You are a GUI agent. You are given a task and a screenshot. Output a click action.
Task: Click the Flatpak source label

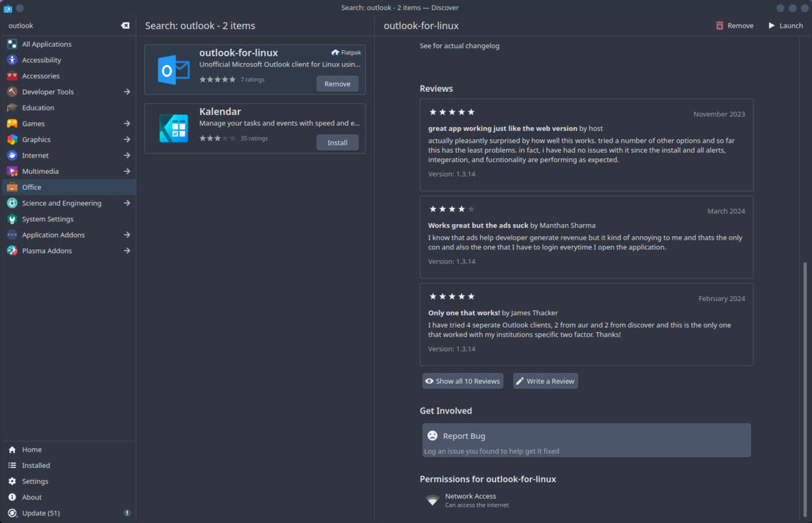(346, 52)
